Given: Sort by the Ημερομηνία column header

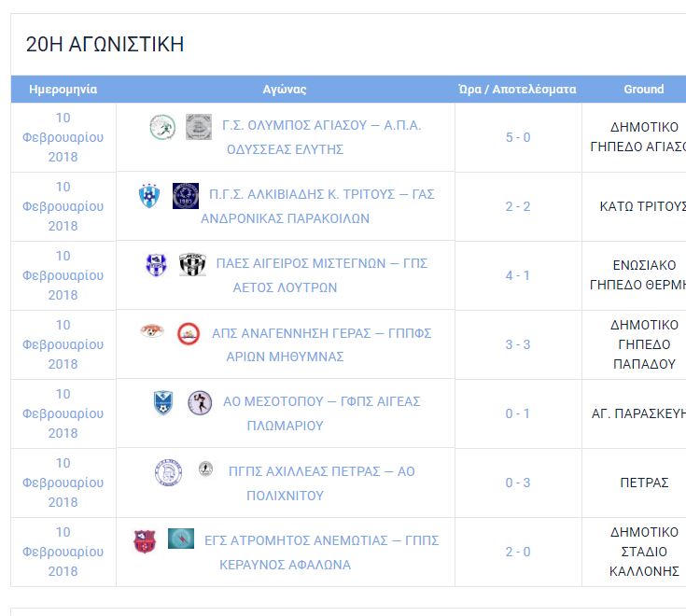Looking at the screenshot, I should tap(63, 90).
